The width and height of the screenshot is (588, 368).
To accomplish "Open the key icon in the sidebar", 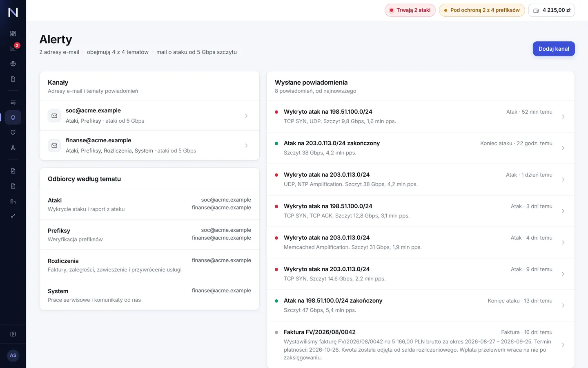I will 13,216.
